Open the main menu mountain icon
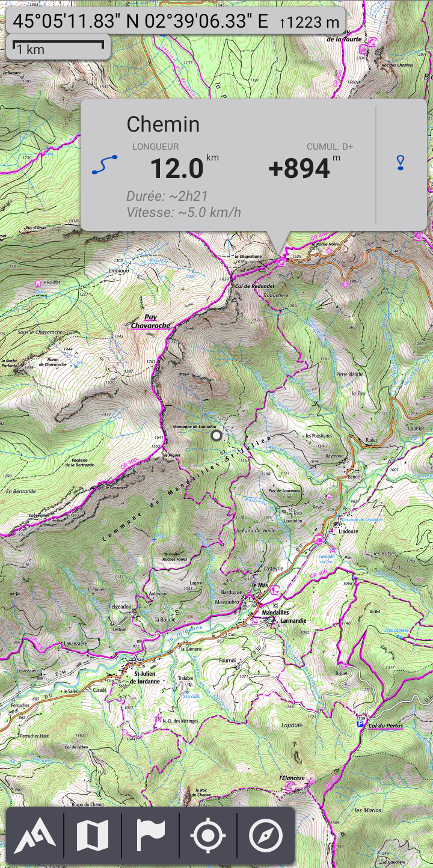433x868 pixels. pos(35,836)
